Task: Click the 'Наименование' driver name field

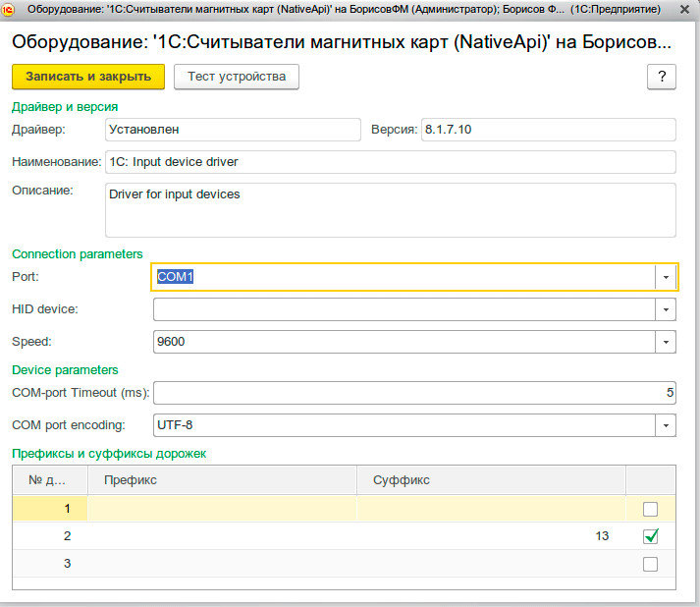Action: point(390,161)
